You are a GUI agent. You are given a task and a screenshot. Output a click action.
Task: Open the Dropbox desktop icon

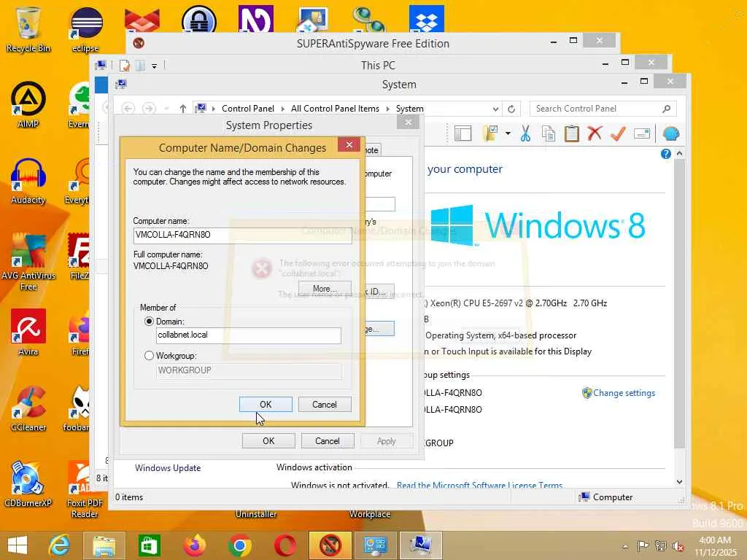pos(426,19)
